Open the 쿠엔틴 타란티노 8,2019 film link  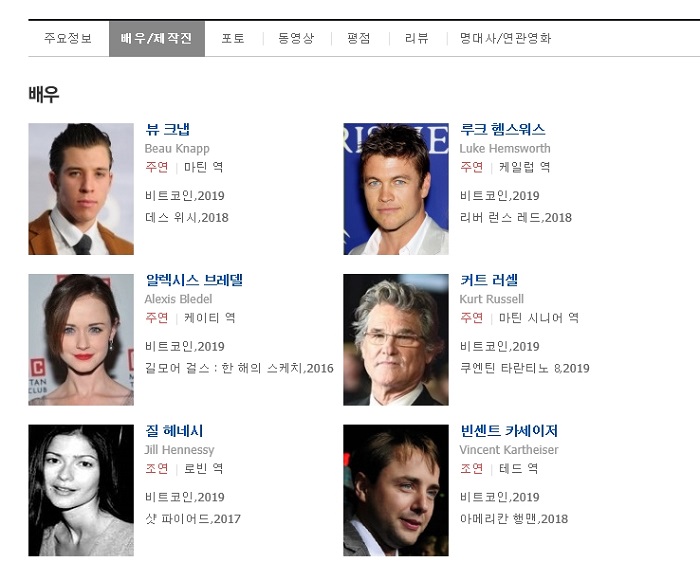pos(525,368)
